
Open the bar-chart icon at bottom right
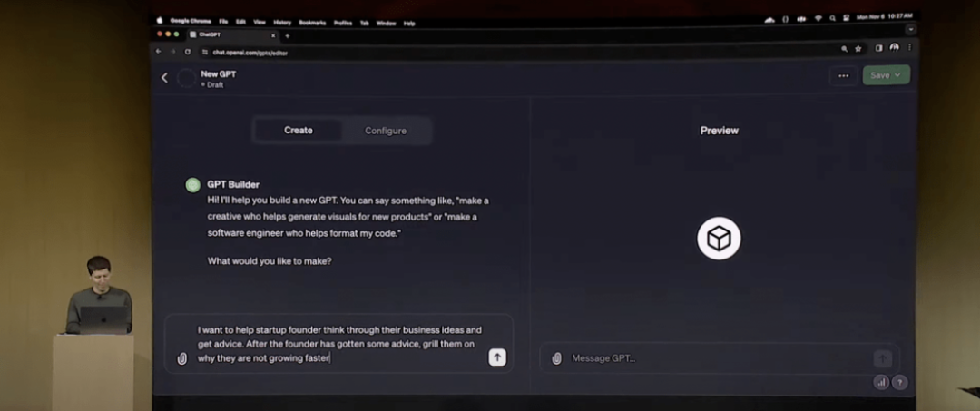[x=881, y=382]
